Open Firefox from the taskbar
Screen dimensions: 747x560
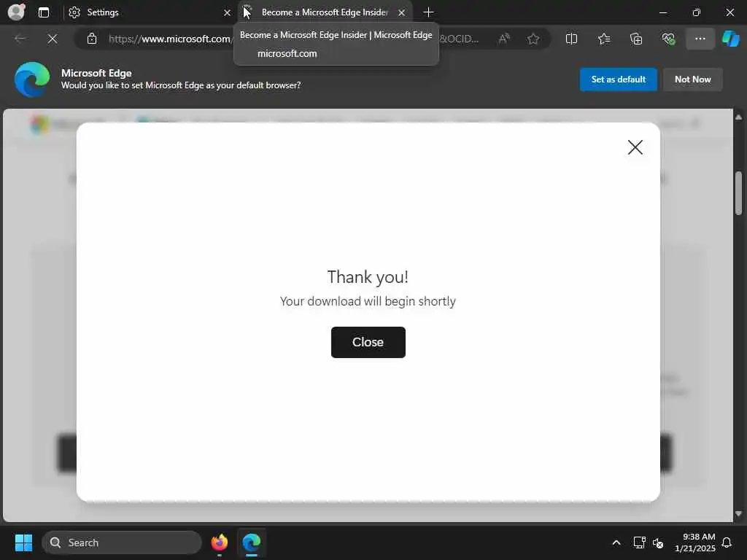220,542
